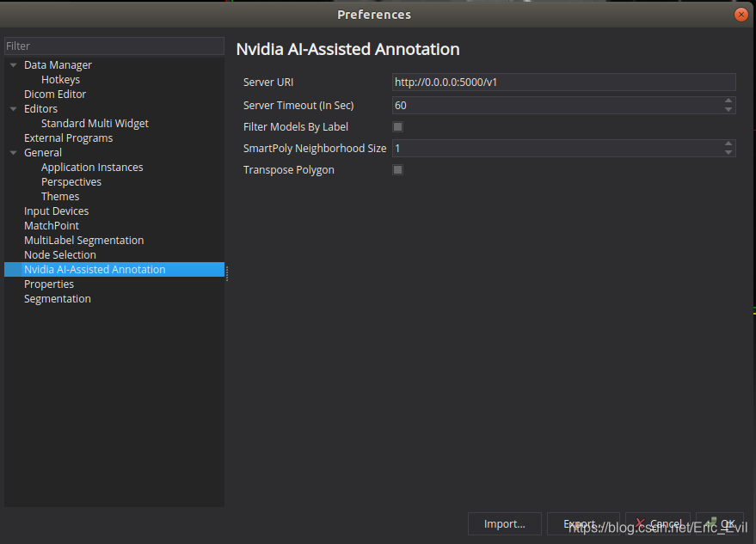
Task: Enable the Filter Models By Label checkbox
Action: pyautogui.click(x=397, y=126)
